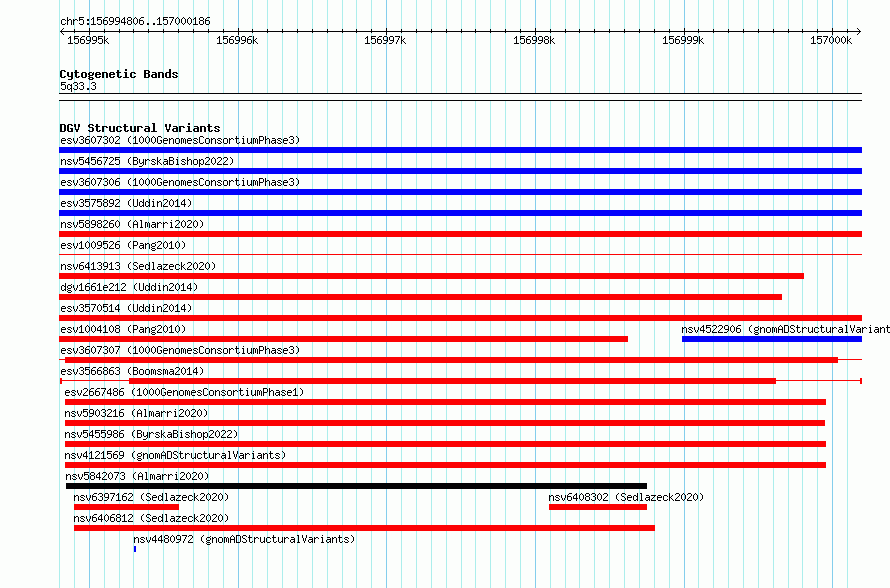Click the esv3607307 variant label
This screenshot has height=588, width=890.
(x=180, y=350)
